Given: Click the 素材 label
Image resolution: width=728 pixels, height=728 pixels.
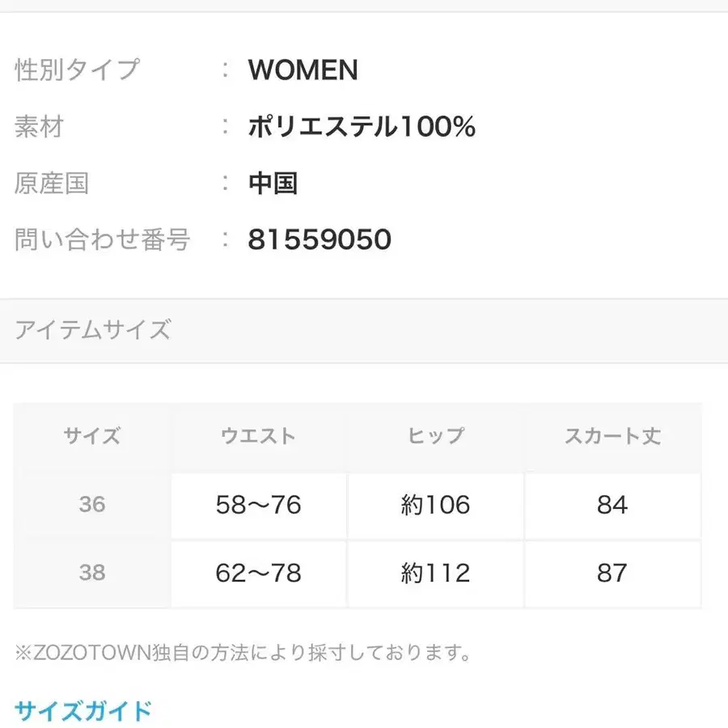Looking at the screenshot, I should tap(36, 126).
